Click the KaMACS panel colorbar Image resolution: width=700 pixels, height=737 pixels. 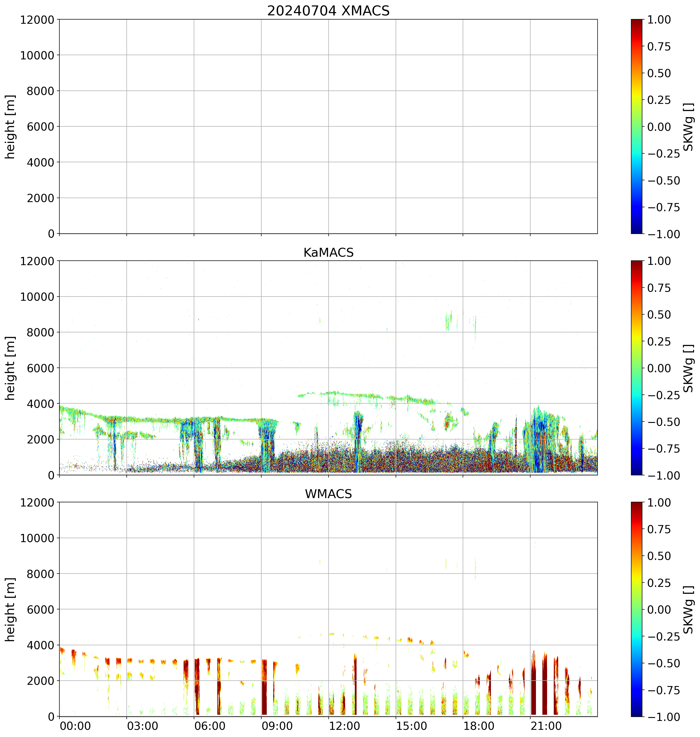pyautogui.click(x=637, y=368)
